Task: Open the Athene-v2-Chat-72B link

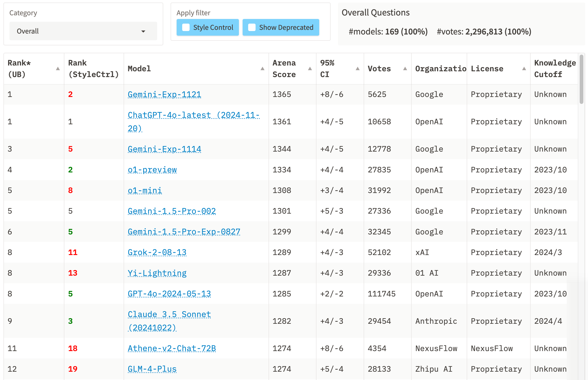Action: 172,348
